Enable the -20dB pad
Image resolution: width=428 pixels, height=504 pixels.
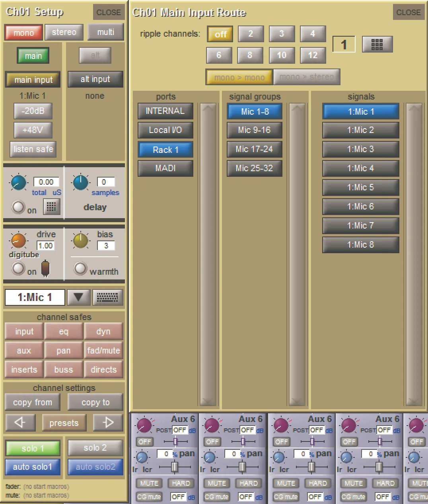[33, 111]
